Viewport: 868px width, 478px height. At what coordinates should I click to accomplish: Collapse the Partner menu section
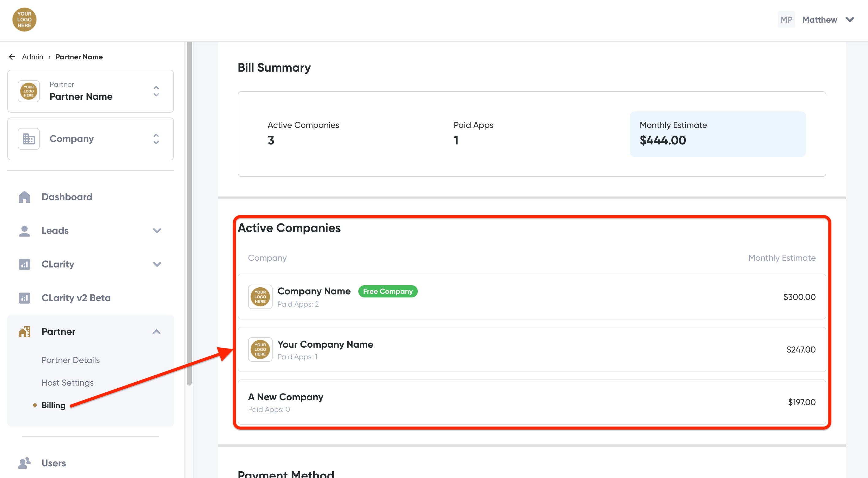(x=156, y=332)
